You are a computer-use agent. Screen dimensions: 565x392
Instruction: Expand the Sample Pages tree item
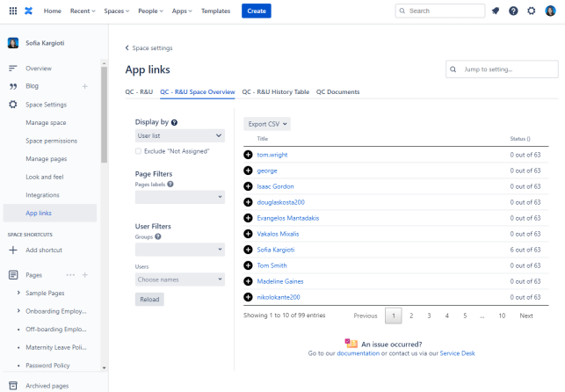coord(18,293)
